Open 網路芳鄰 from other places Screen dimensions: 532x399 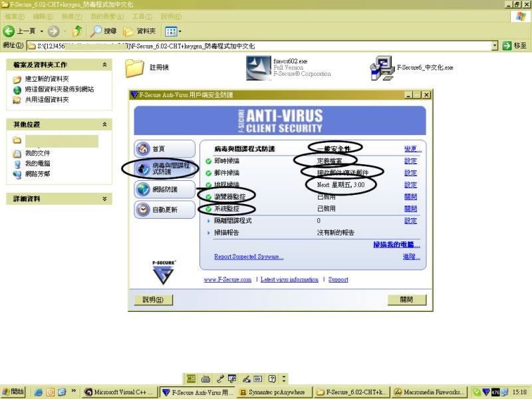37,174
